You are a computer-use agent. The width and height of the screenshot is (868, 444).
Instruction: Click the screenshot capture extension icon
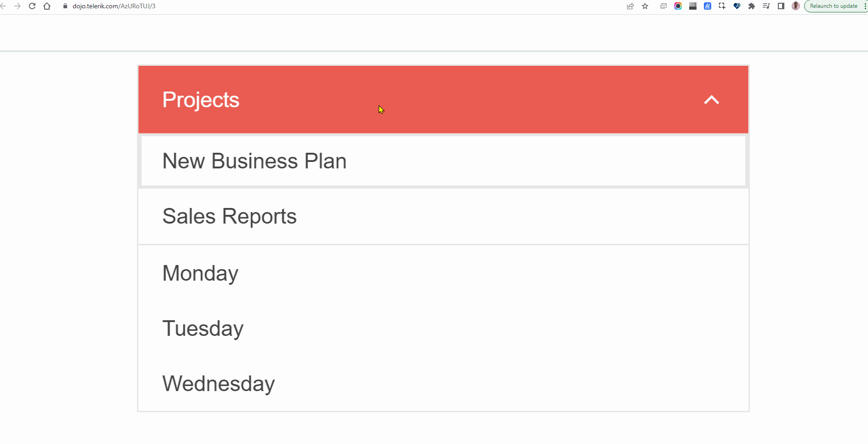click(x=722, y=6)
